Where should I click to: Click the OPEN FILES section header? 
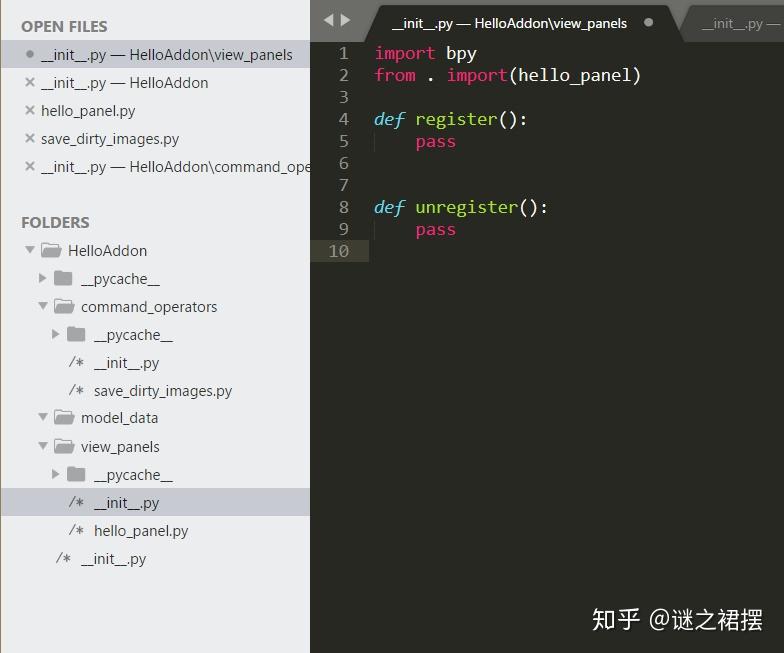(x=64, y=26)
